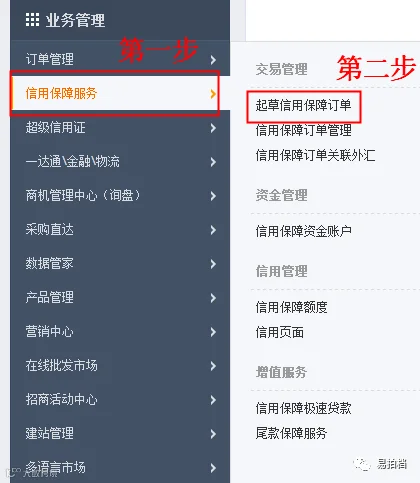The width and height of the screenshot is (420, 483).
Task: Click the WeChat logo icon near 易拍档
Action: coord(362,464)
